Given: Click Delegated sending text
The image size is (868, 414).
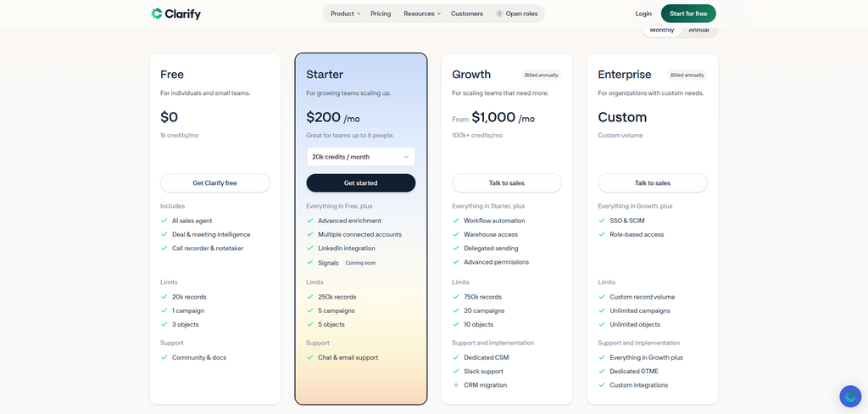Looking at the screenshot, I should click(x=491, y=249).
